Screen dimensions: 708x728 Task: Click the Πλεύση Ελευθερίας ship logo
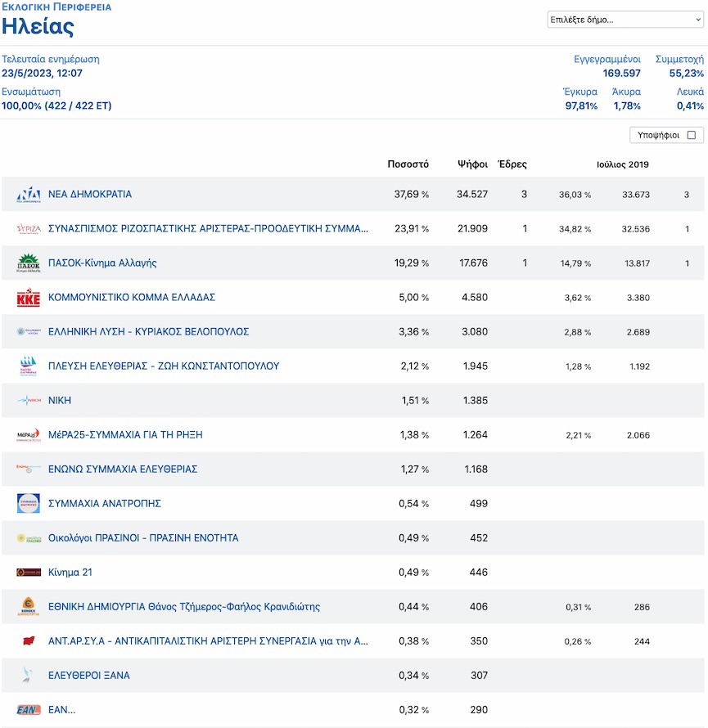(29, 366)
